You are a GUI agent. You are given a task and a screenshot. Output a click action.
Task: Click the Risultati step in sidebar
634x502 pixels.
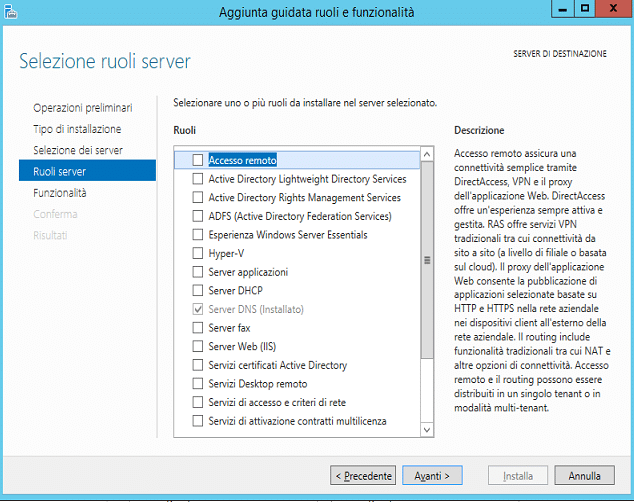[50, 235]
